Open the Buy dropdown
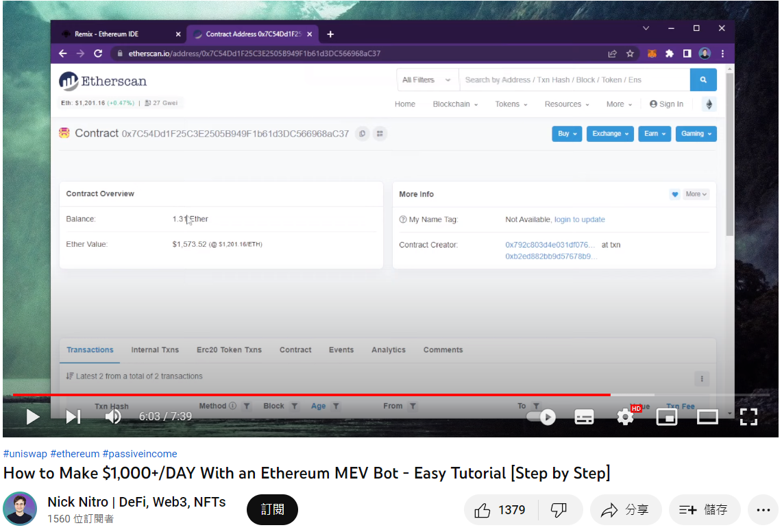Viewport: 782px width, 532px height. tap(567, 134)
